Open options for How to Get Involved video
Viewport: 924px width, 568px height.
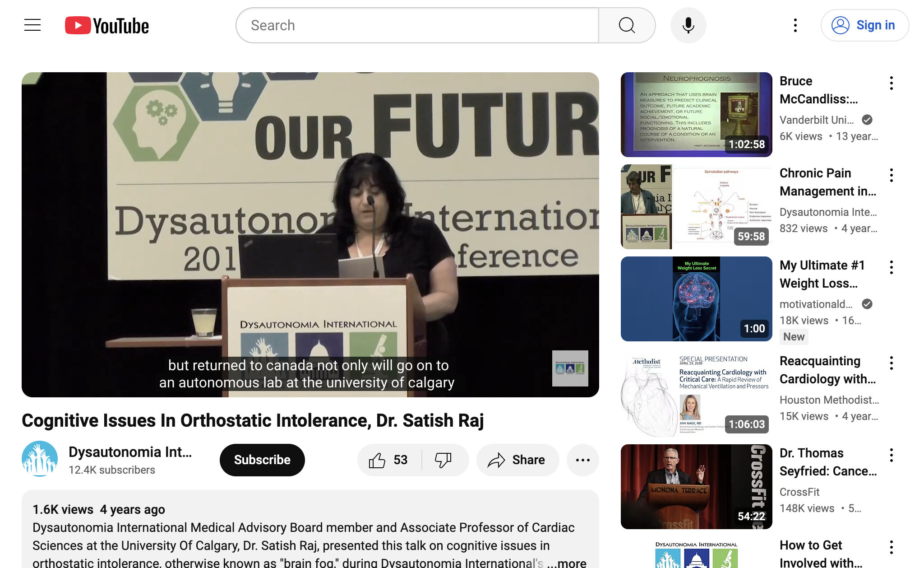(x=892, y=547)
